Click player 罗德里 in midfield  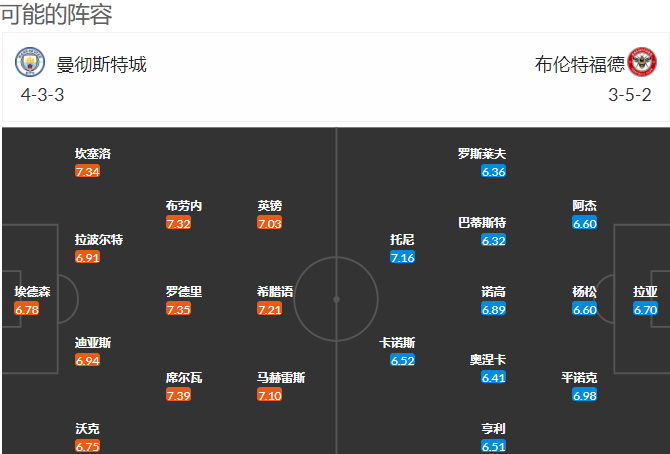pyautogui.click(x=184, y=301)
